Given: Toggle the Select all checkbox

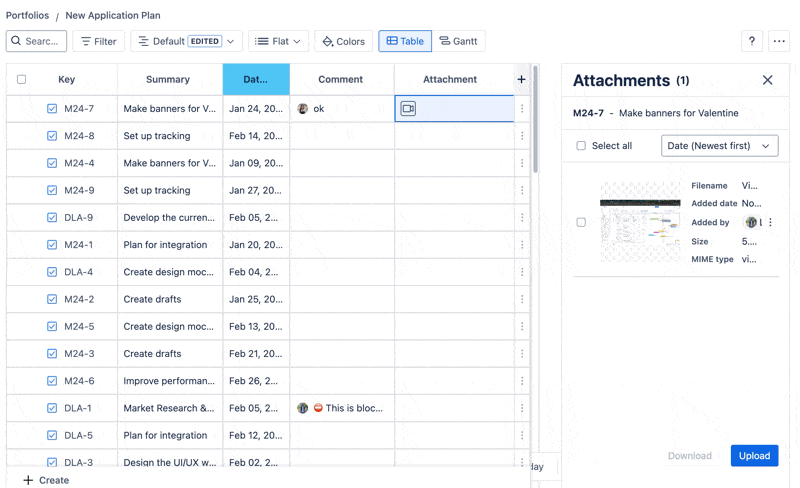Looking at the screenshot, I should tap(581, 146).
